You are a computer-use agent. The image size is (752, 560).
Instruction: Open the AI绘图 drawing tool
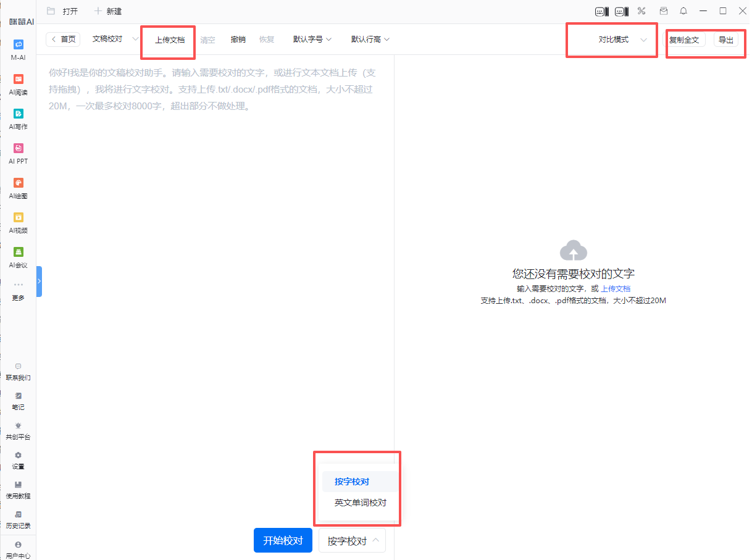click(18, 183)
